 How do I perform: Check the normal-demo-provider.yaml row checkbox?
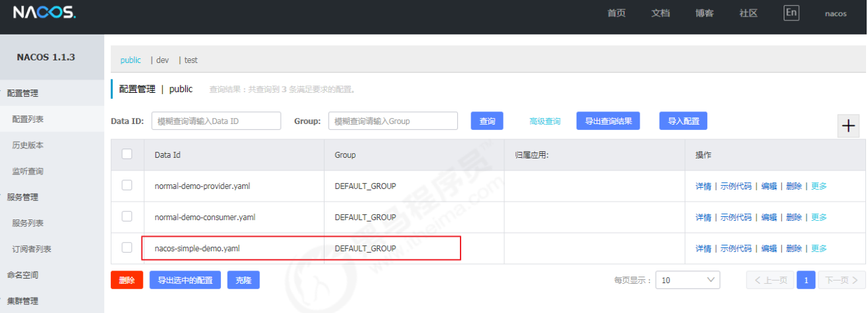coord(127,185)
